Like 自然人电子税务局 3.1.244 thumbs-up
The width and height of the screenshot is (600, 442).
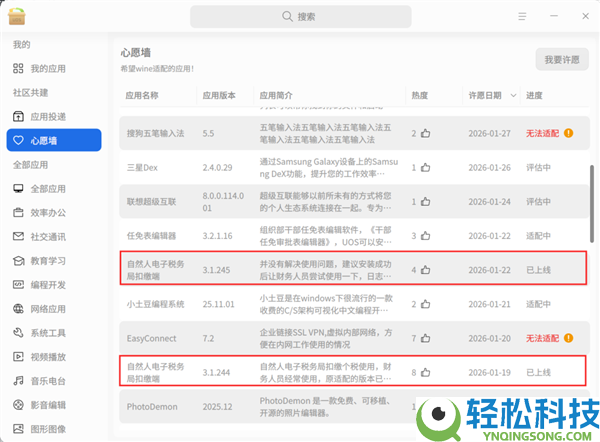(426, 372)
